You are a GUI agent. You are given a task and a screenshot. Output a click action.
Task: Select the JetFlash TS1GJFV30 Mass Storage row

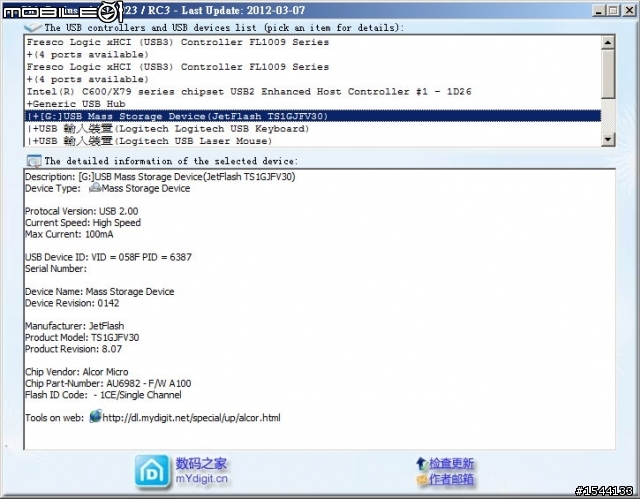click(x=312, y=116)
